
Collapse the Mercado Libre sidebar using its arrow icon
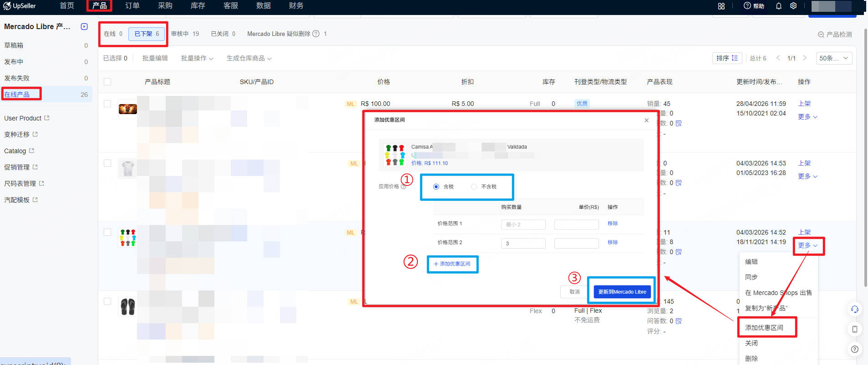(x=84, y=26)
